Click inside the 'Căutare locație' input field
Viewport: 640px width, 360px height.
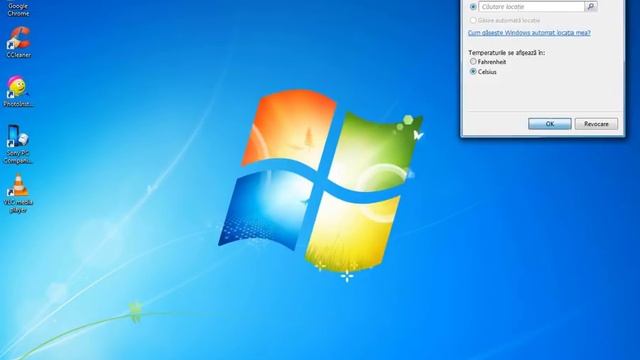point(531,7)
